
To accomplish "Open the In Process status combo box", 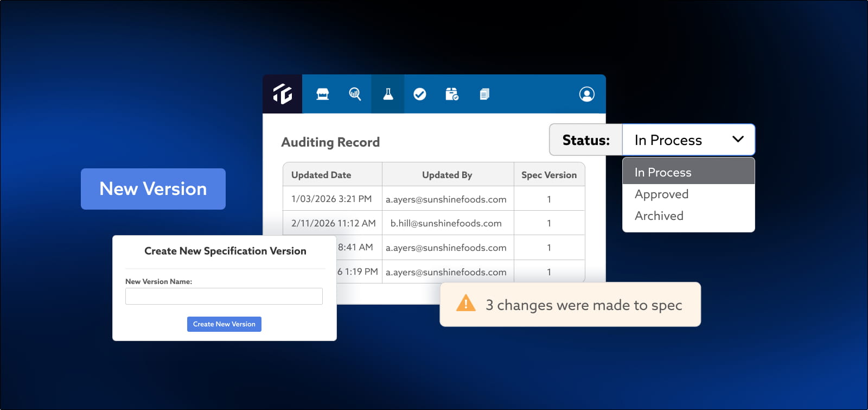I will pos(688,140).
